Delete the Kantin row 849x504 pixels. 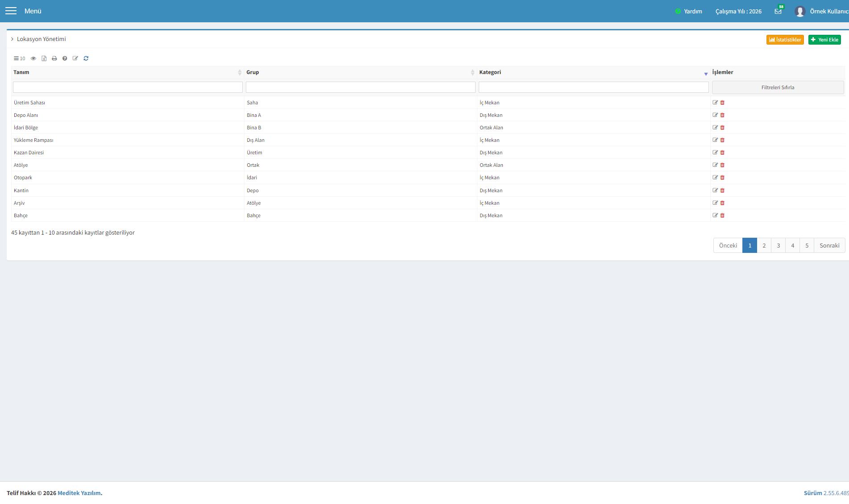pos(722,190)
